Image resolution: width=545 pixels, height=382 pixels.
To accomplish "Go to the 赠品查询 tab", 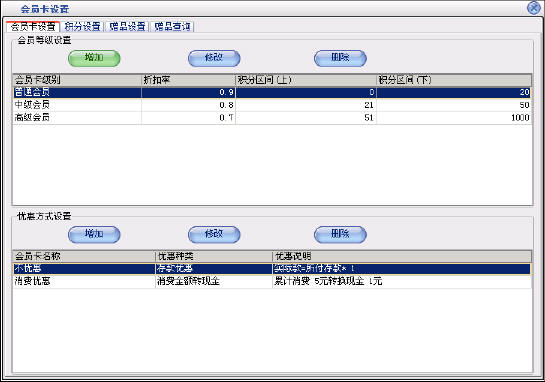I will [172, 26].
